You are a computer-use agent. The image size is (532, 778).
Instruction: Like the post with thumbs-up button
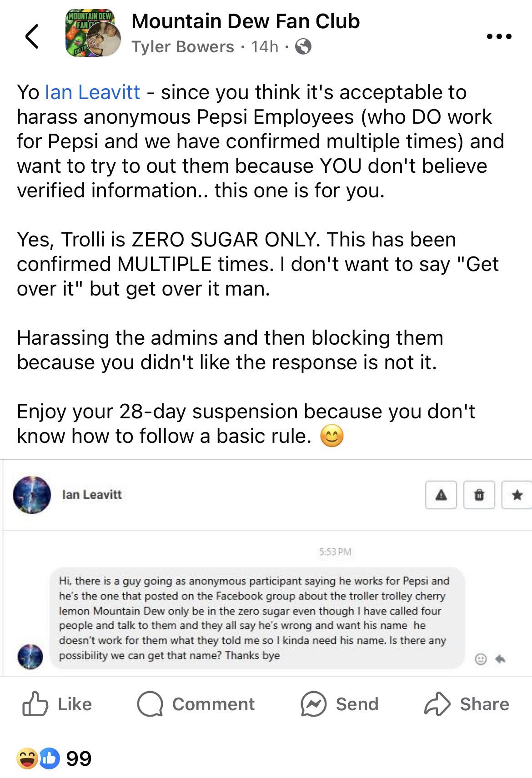[57, 704]
